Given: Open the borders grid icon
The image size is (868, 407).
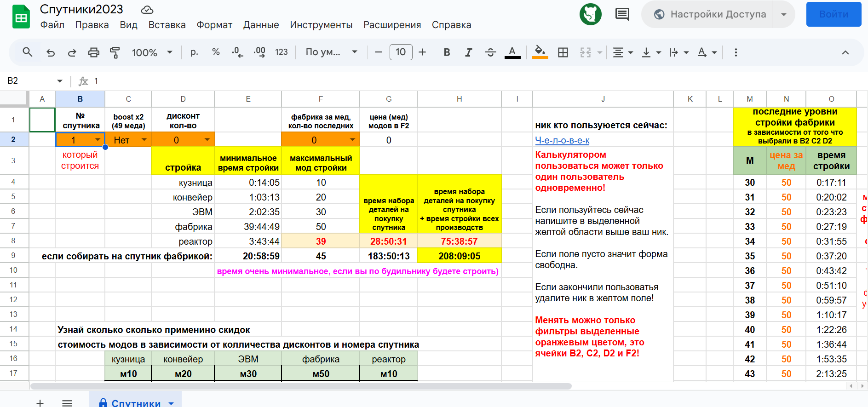Looking at the screenshot, I should pyautogui.click(x=563, y=52).
